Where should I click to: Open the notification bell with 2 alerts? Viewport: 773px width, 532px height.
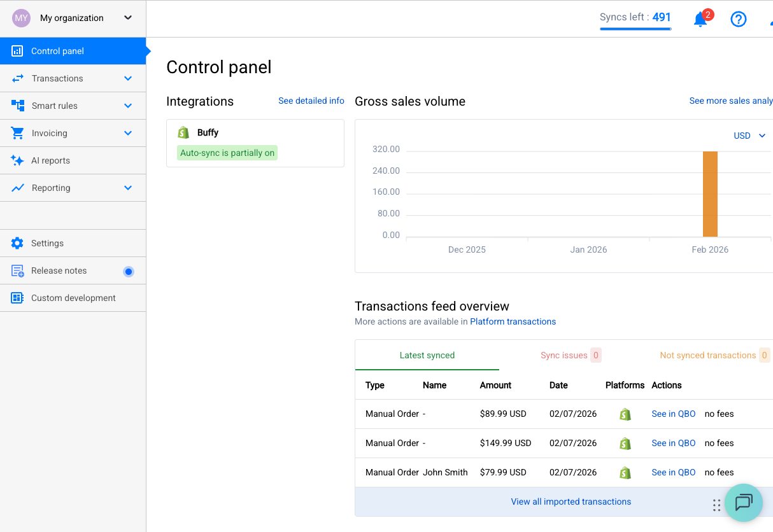click(x=700, y=18)
